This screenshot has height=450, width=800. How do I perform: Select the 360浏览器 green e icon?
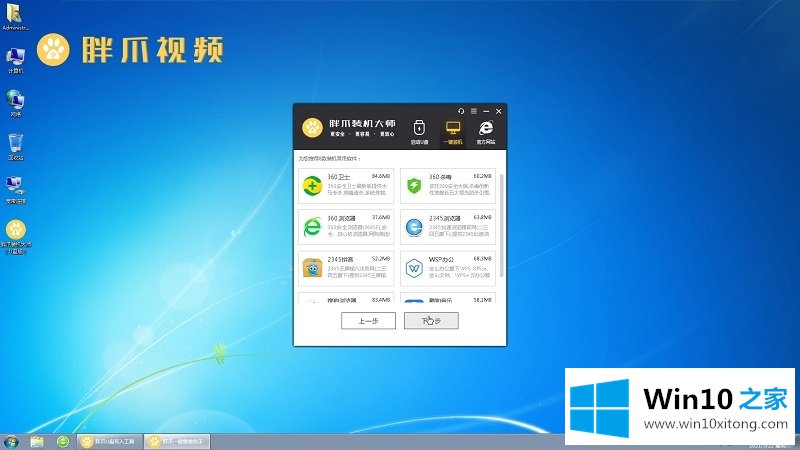point(312,227)
